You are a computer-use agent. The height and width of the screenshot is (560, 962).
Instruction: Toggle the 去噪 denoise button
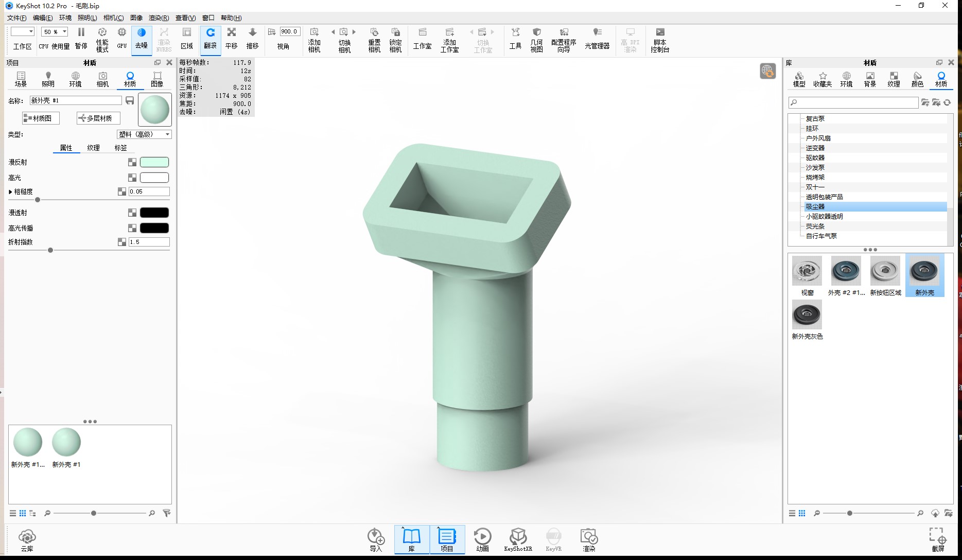point(142,39)
